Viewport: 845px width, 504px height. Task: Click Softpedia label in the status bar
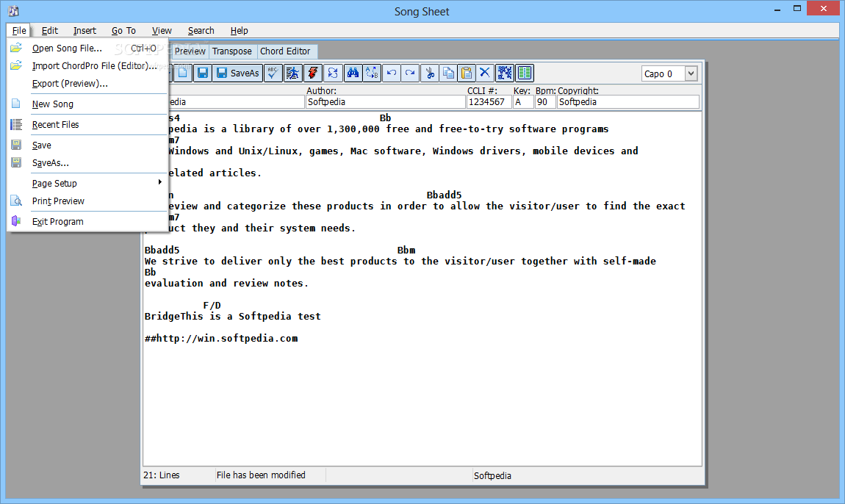492,475
